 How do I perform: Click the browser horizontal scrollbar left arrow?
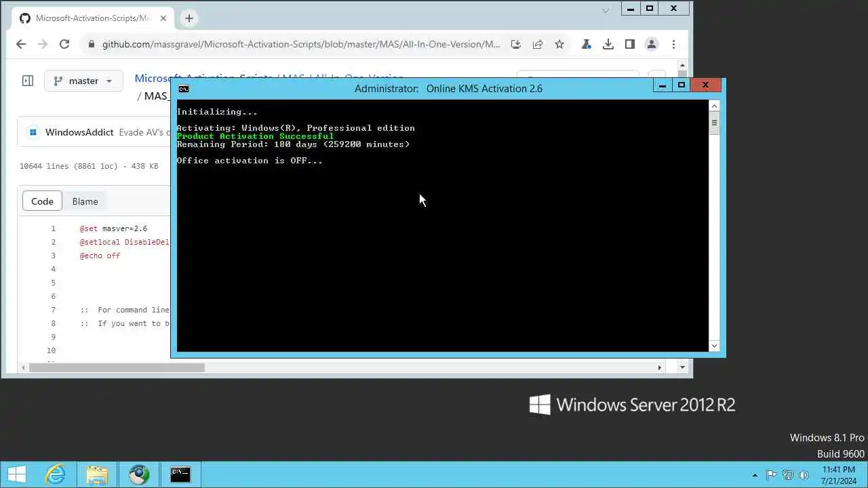(x=24, y=367)
